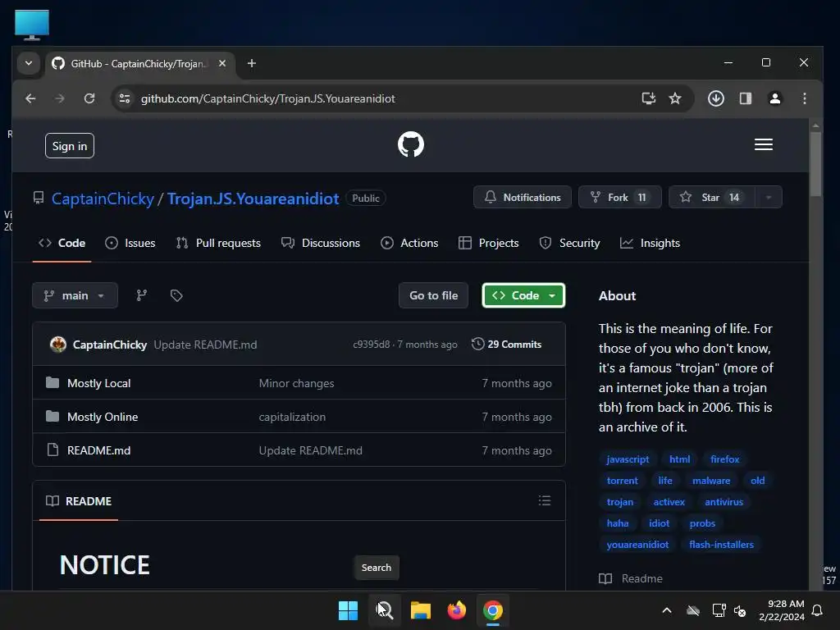
Task: Open desktop This PC icon
Action: pyautogui.click(x=32, y=25)
